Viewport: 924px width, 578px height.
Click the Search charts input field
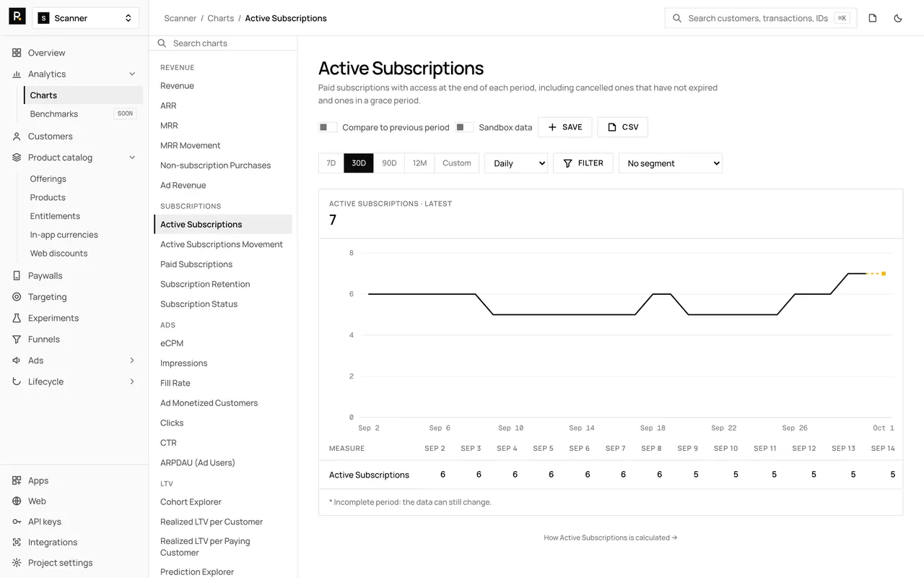coord(223,43)
